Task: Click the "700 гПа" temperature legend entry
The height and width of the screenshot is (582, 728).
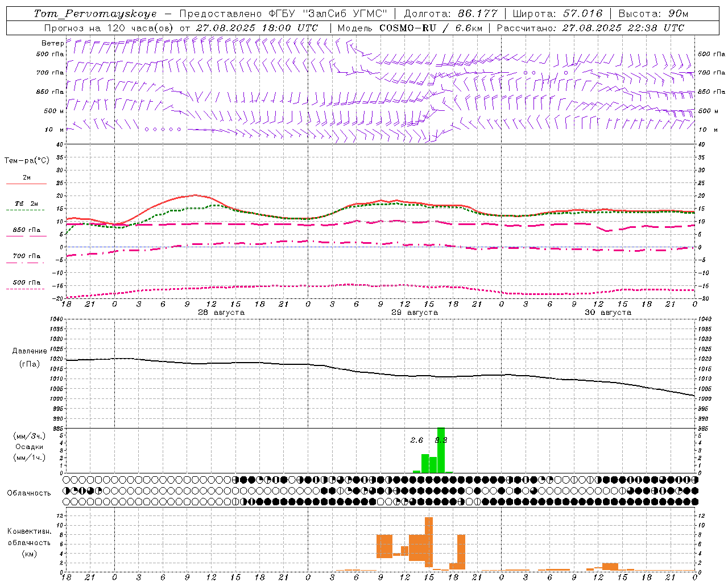Action: click(27, 256)
